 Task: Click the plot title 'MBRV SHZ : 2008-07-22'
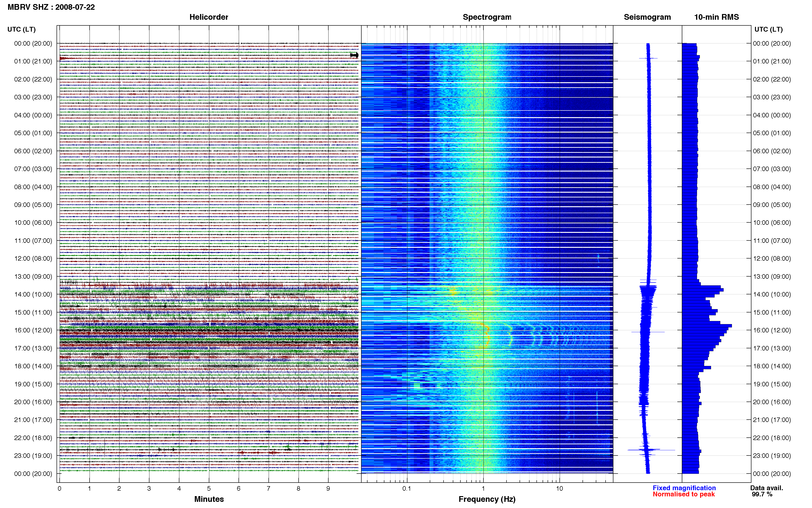tap(51, 7)
